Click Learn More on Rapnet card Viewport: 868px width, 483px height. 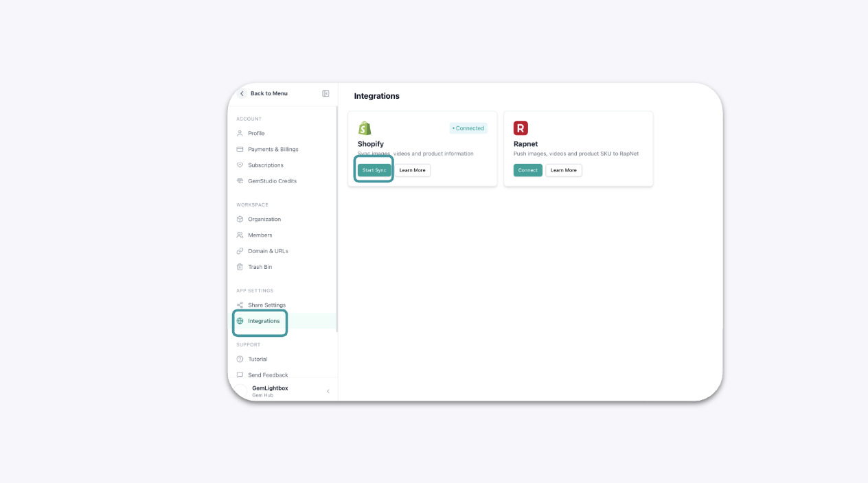pos(563,170)
